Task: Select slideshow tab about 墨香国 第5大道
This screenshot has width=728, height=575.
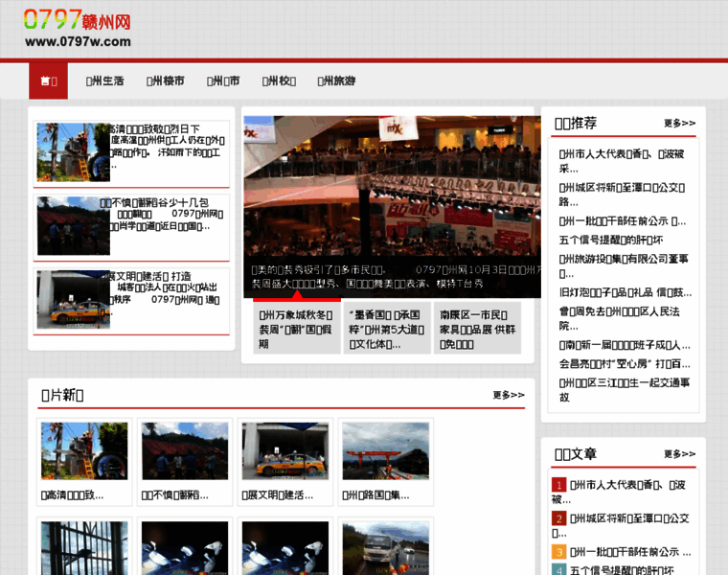Action: click(387, 330)
